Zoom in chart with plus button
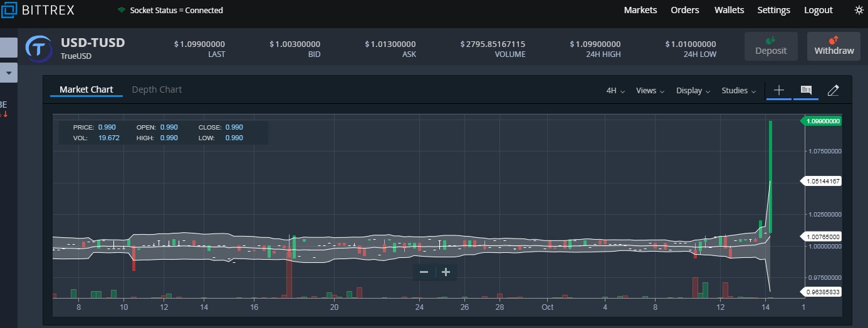Viewport: 868px width, 328px height. (446, 272)
